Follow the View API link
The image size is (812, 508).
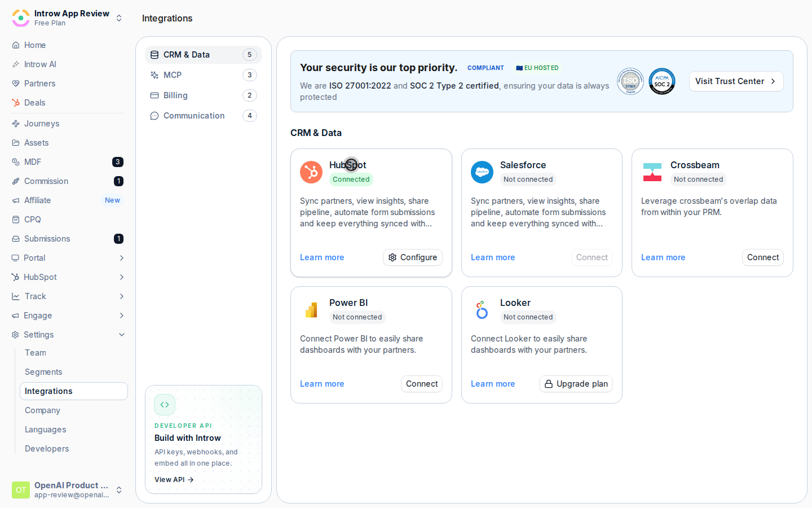[x=174, y=480]
